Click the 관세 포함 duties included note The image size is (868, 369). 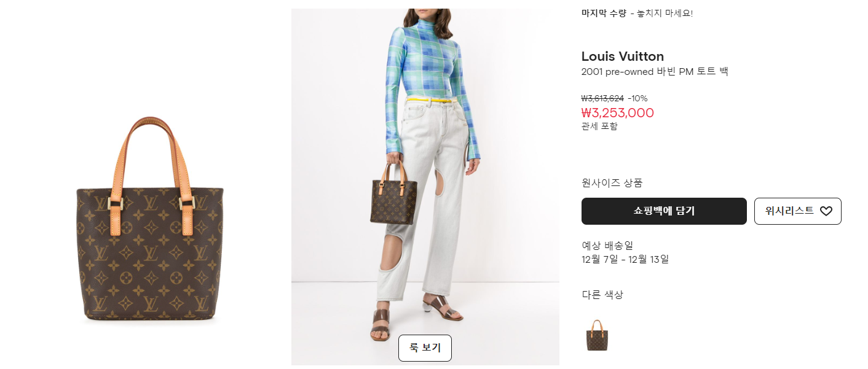(x=599, y=126)
